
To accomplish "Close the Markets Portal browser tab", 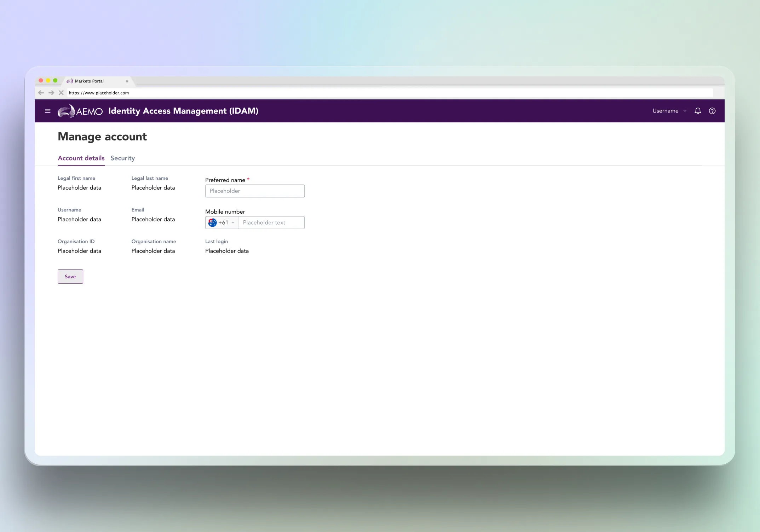I will pos(127,81).
